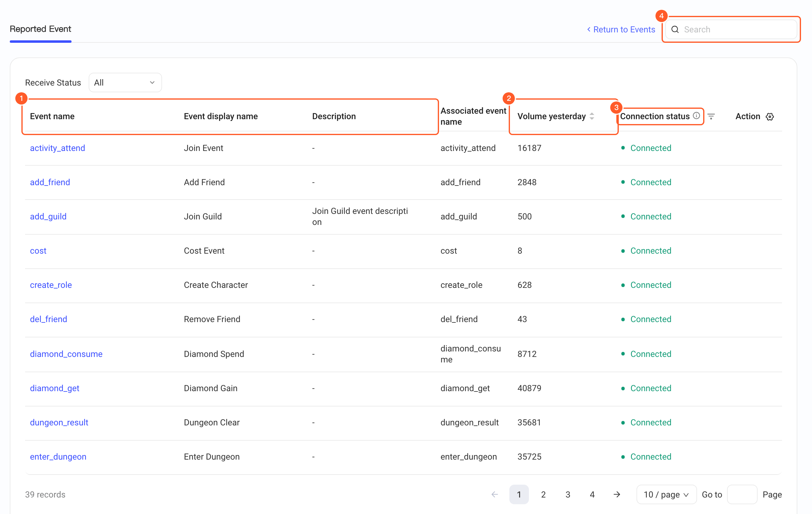This screenshot has width=812, height=514.
Task: Click the 'Dungeon Clear' display name
Action: pos(212,422)
